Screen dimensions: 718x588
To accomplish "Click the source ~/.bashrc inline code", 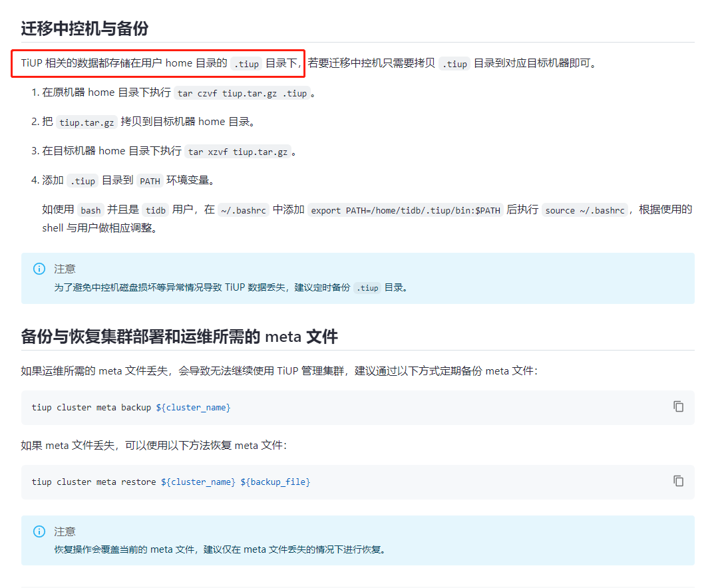I will point(585,210).
